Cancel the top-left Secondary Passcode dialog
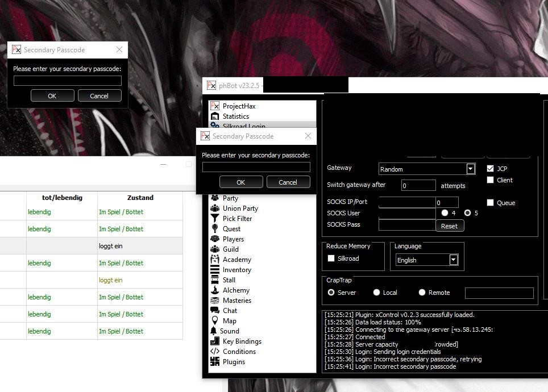This screenshot has width=548, height=392. point(99,96)
